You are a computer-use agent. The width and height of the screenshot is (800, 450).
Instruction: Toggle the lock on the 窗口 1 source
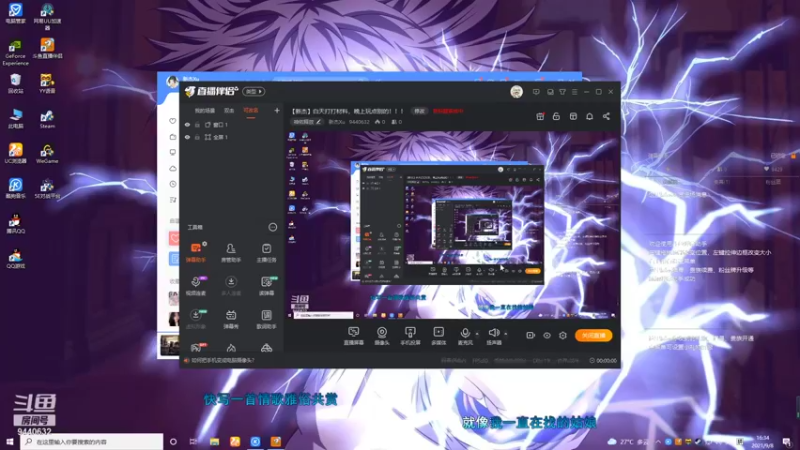click(197, 124)
